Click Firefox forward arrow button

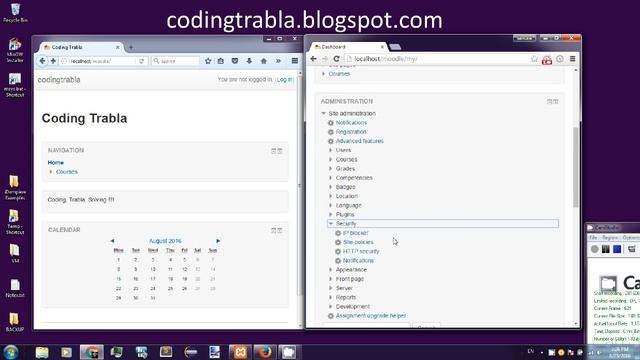(53, 61)
